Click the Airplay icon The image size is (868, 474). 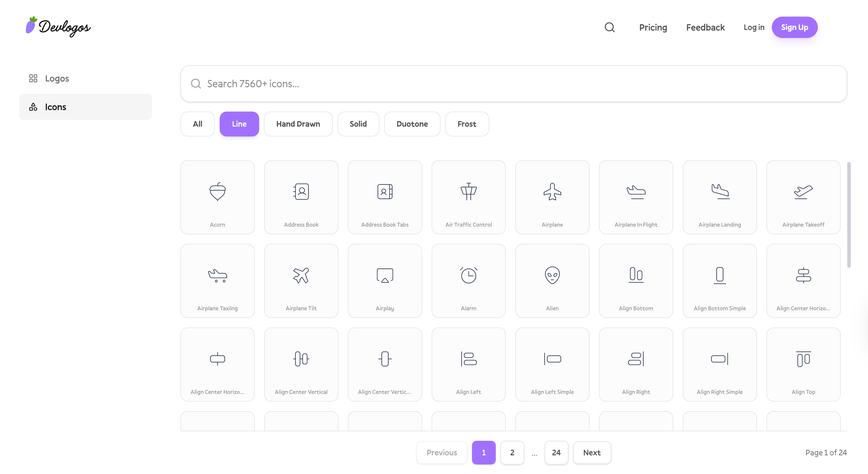(385, 280)
